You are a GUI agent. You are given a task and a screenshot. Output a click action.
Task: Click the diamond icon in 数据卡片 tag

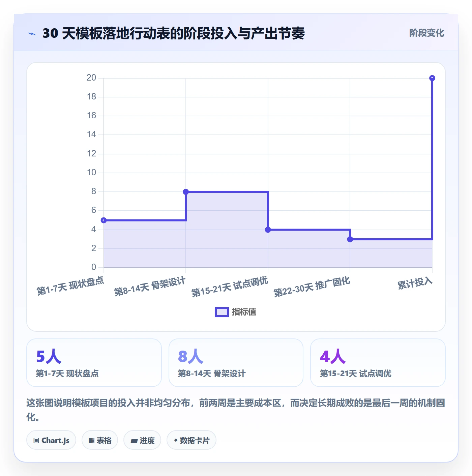tap(176, 440)
